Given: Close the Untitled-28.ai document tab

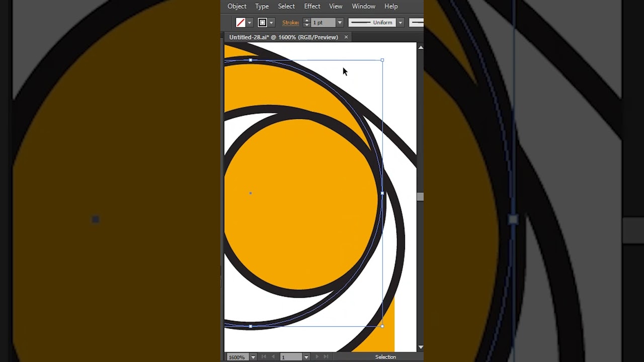Looking at the screenshot, I should pos(346,37).
